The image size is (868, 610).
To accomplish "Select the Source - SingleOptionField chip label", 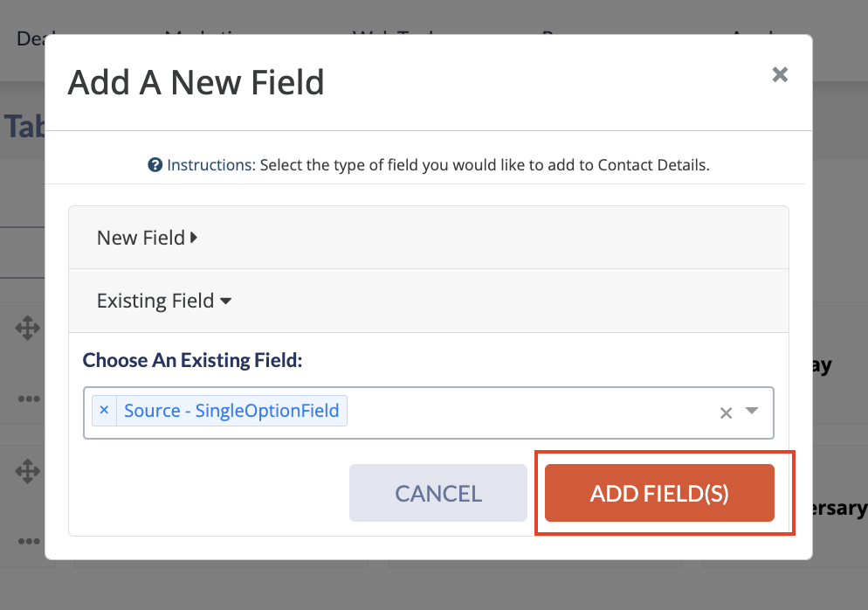I will (231, 411).
